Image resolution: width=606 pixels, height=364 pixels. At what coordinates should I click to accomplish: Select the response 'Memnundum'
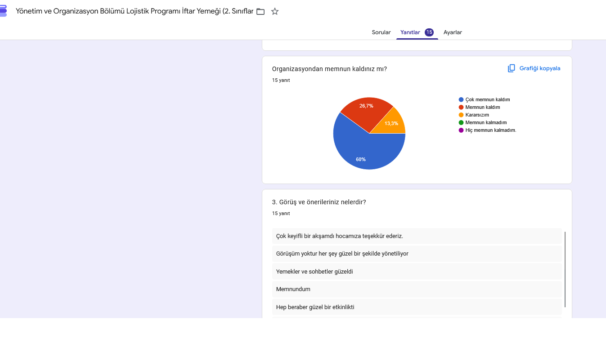(x=417, y=289)
